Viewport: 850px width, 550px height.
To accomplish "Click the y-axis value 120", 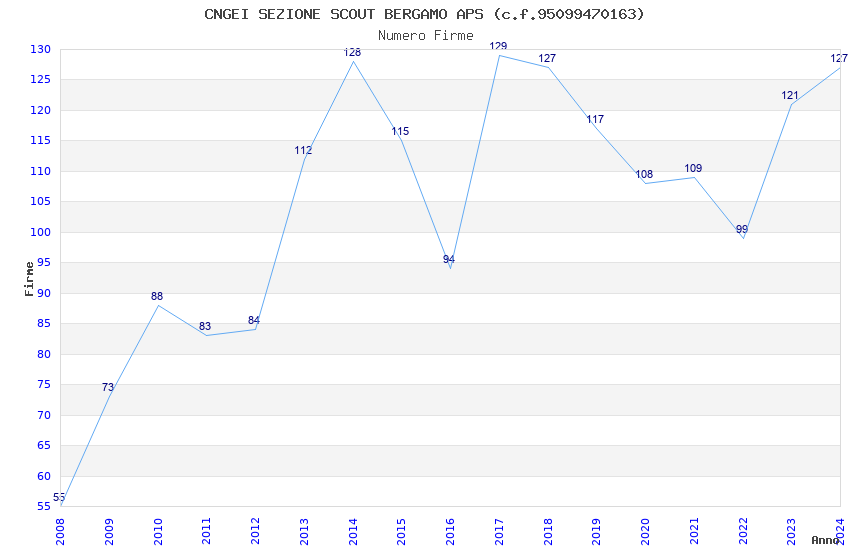I will (40, 110).
